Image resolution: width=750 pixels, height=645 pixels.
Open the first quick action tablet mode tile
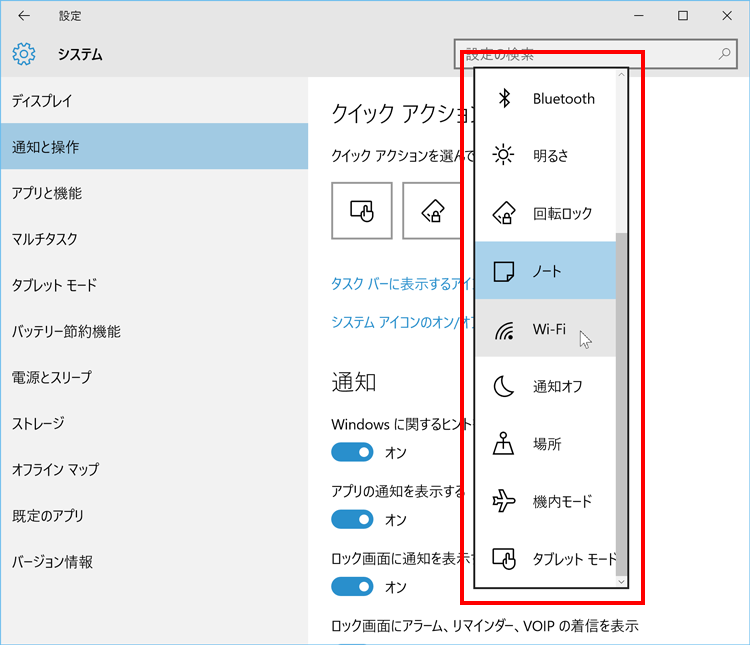[x=361, y=210]
